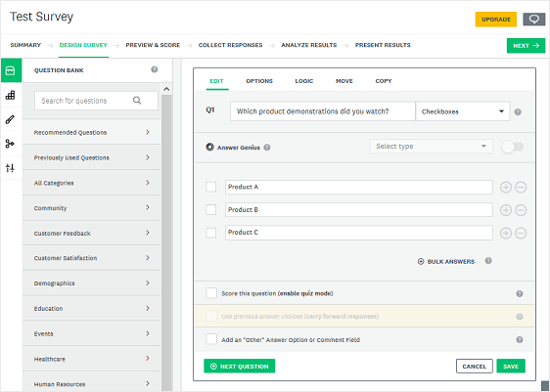This screenshot has height=392, width=550.
Task: Check the Product C checkbox
Action: pyautogui.click(x=210, y=233)
